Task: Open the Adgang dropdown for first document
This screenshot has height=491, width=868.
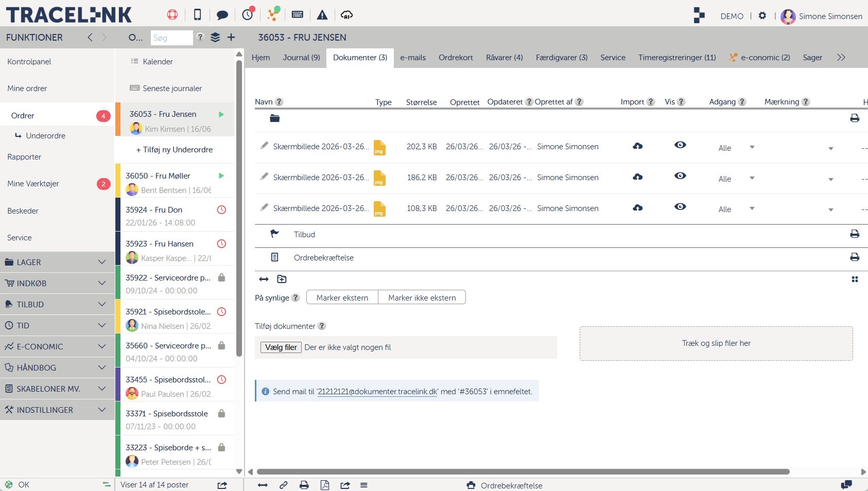Action: [x=736, y=148]
